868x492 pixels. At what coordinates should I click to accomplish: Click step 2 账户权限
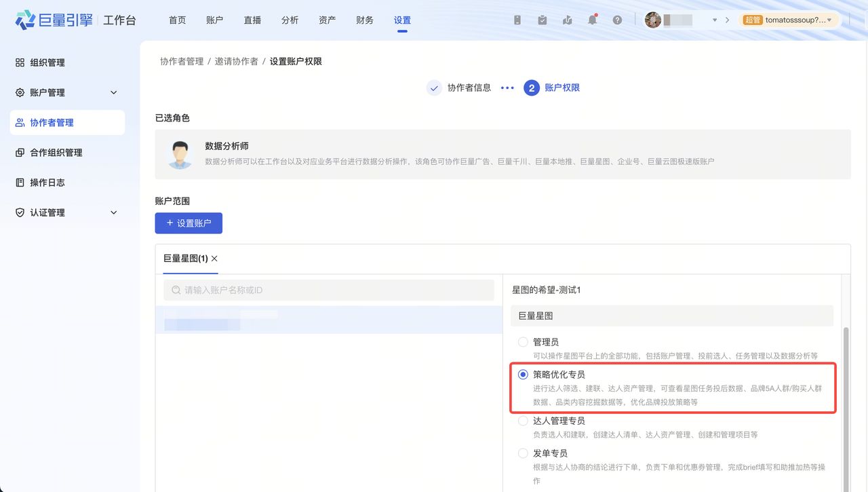552,88
